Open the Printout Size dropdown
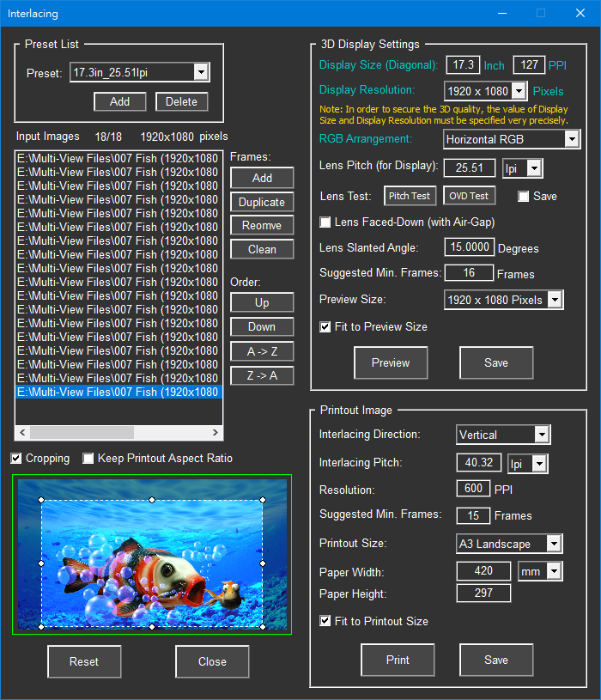601x700 pixels. [x=554, y=544]
